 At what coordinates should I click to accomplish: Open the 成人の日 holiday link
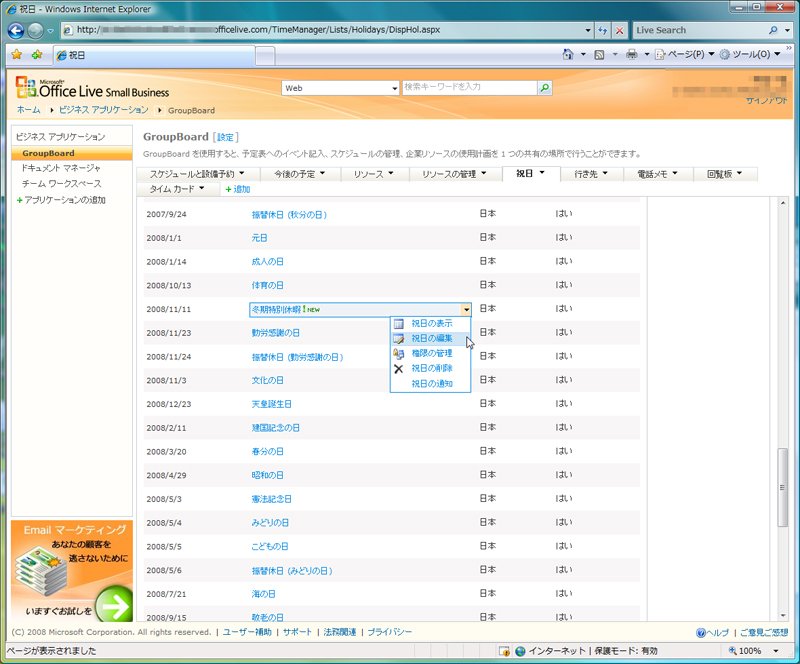pos(267,262)
